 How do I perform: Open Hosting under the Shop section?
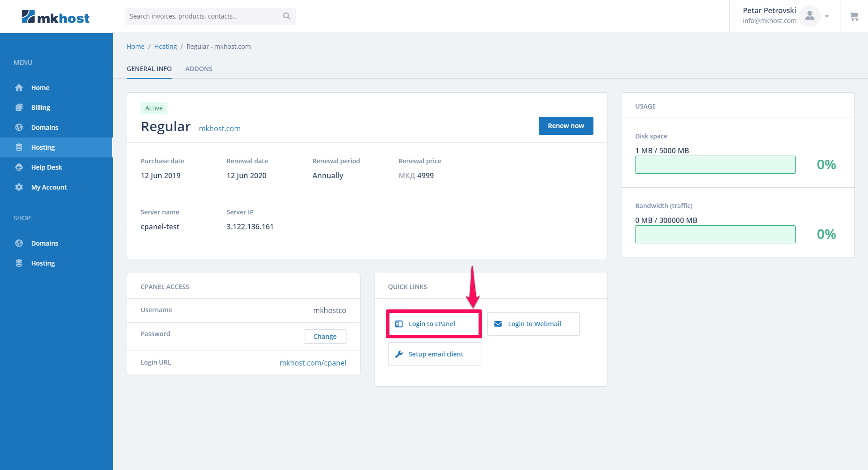[x=43, y=263]
